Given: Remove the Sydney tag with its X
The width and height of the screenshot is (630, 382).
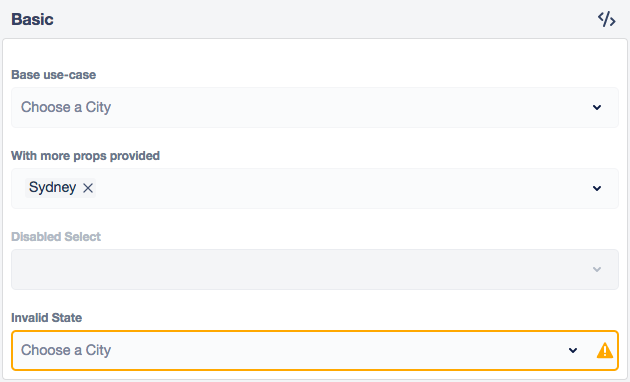Looking at the screenshot, I should (88, 188).
